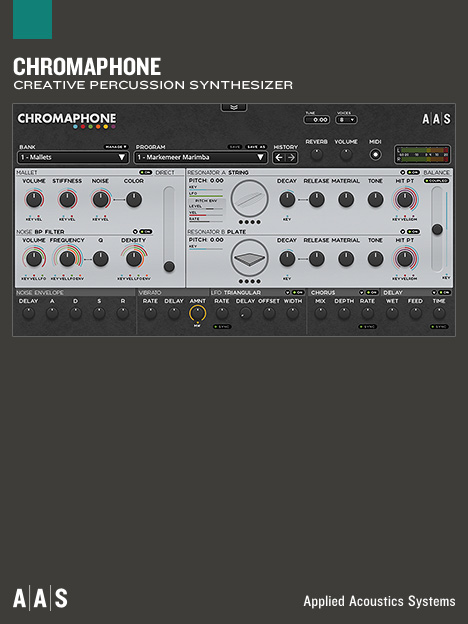Screen dimensions: 468x624
Task: Click the Mallet Stiffness knob
Action: [67, 199]
